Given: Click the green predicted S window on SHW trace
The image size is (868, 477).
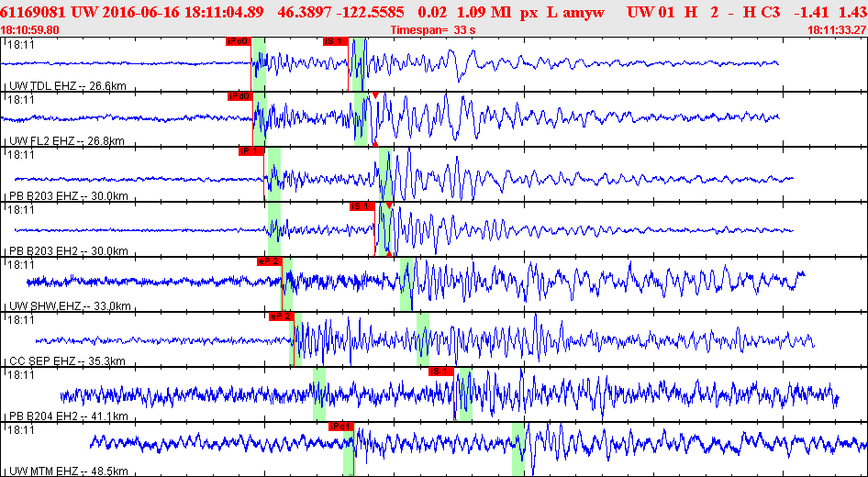Looking at the screenshot, I should 406,283.
